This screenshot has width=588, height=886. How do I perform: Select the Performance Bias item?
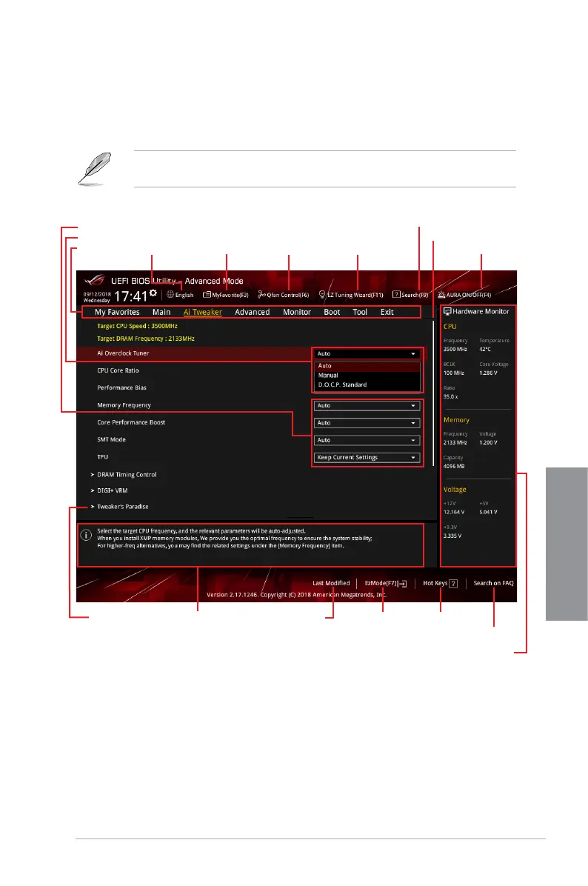[x=121, y=387]
